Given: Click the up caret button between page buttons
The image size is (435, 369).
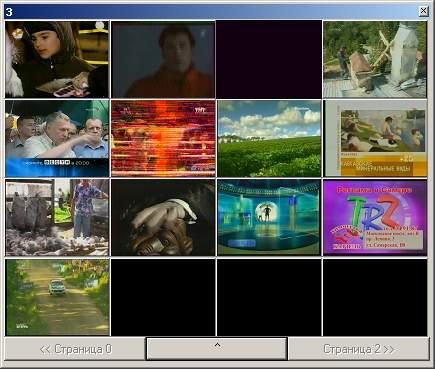Looking at the screenshot, I should [217, 349].
